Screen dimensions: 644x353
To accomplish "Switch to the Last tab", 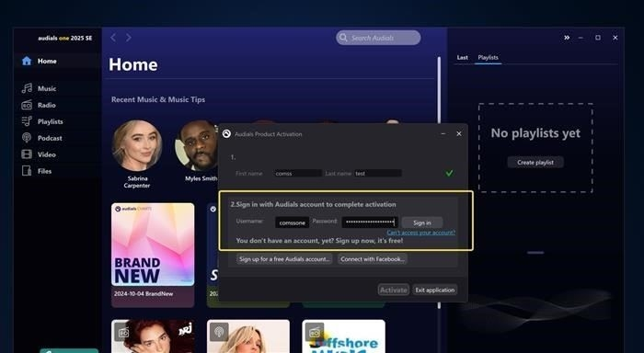I will (x=463, y=58).
